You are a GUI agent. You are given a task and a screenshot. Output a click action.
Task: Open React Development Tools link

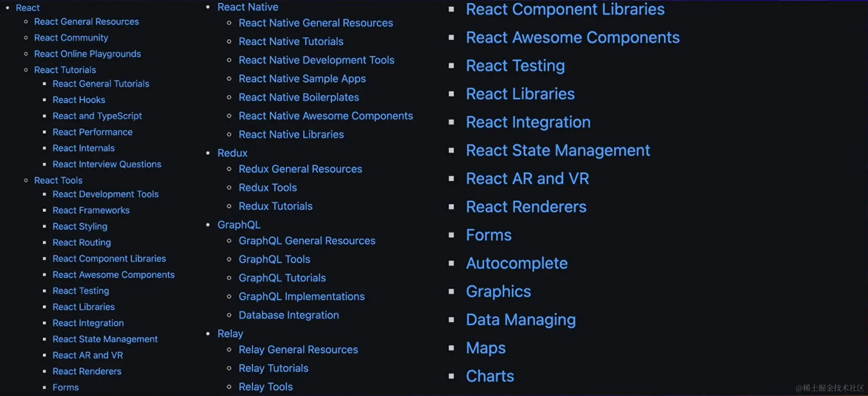tap(106, 194)
